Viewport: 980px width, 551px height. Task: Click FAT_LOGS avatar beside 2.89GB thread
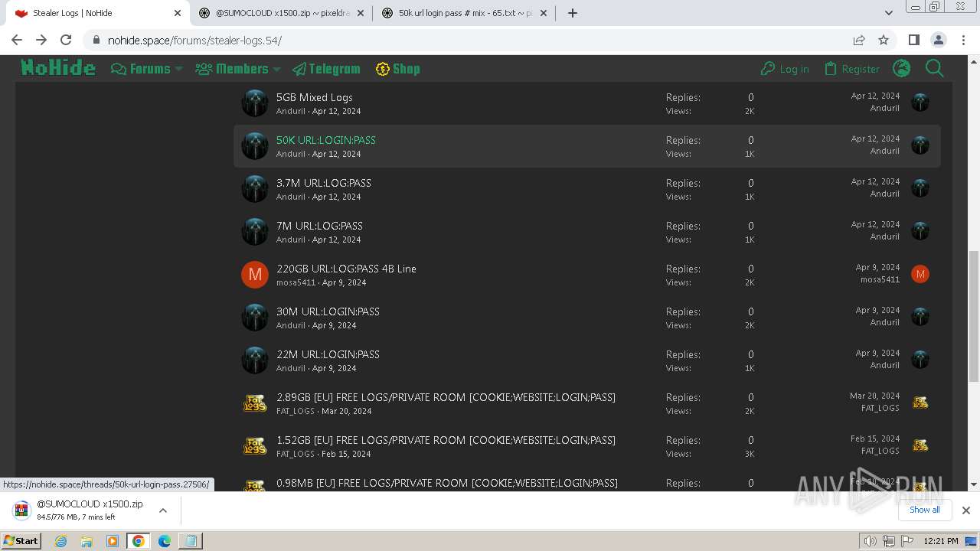click(255, 403)
